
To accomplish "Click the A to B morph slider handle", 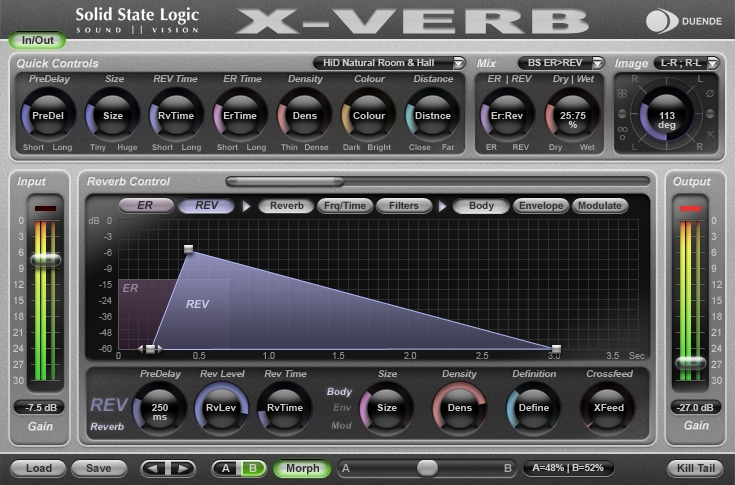I will [x=427, y=468].
